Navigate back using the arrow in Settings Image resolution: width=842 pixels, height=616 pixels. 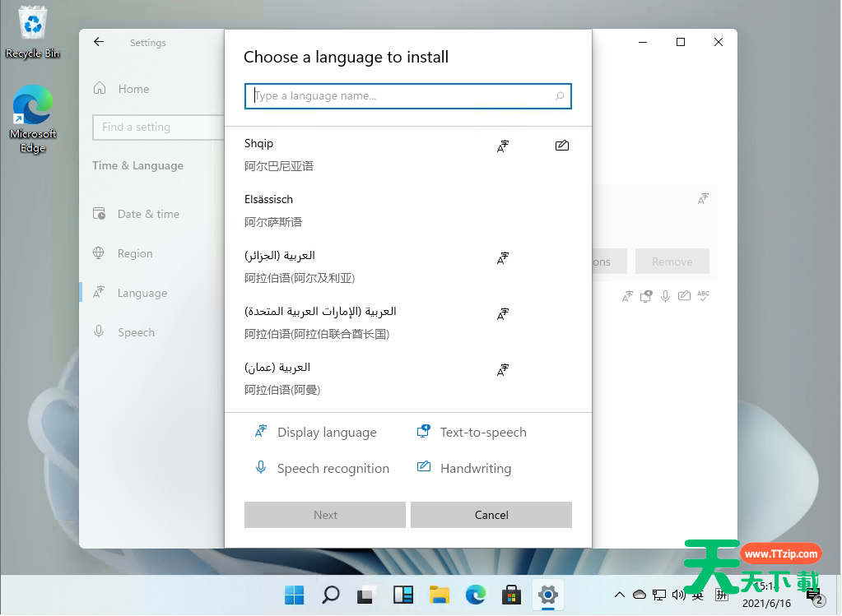click(98, 42)
